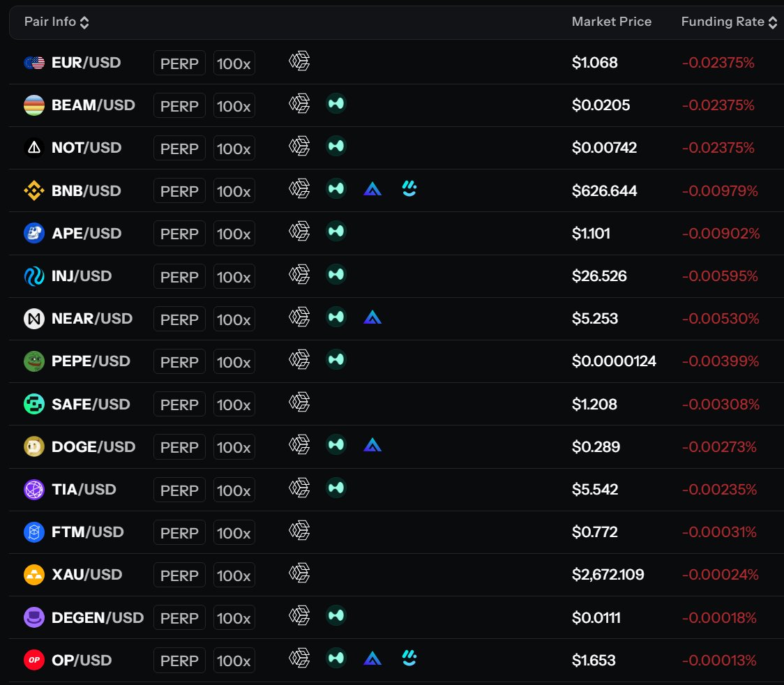Click the EUR/USD flag icon
Screen dimensions: 784x685
pos(34,63)
